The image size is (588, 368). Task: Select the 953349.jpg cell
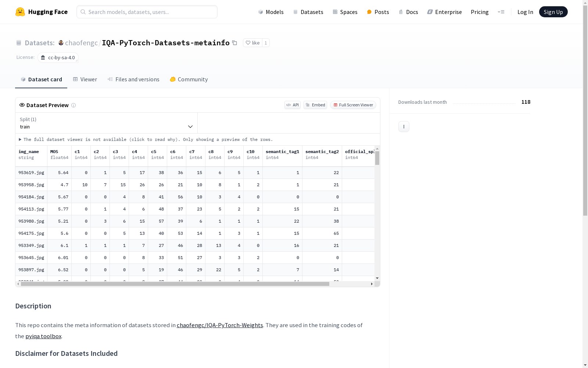pyautogui.click(x=31, y=245)
